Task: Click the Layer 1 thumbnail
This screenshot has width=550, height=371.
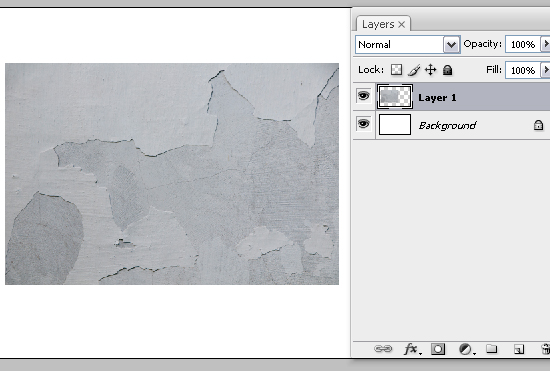Action: (395, 96)
